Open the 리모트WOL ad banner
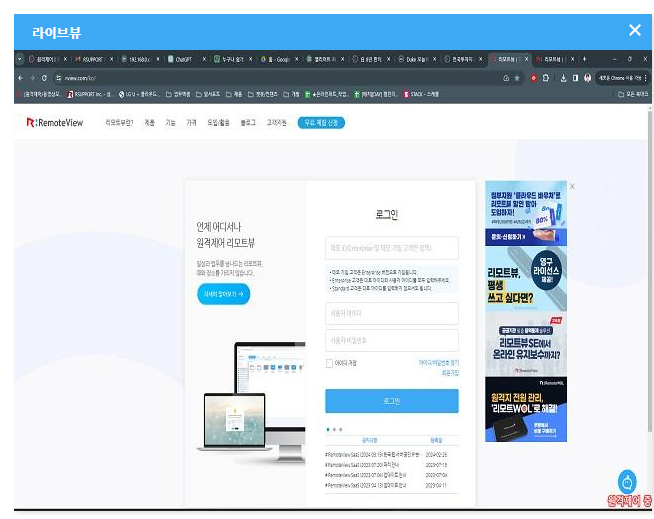Screen dimensions: 654x519 pos(526,409)
